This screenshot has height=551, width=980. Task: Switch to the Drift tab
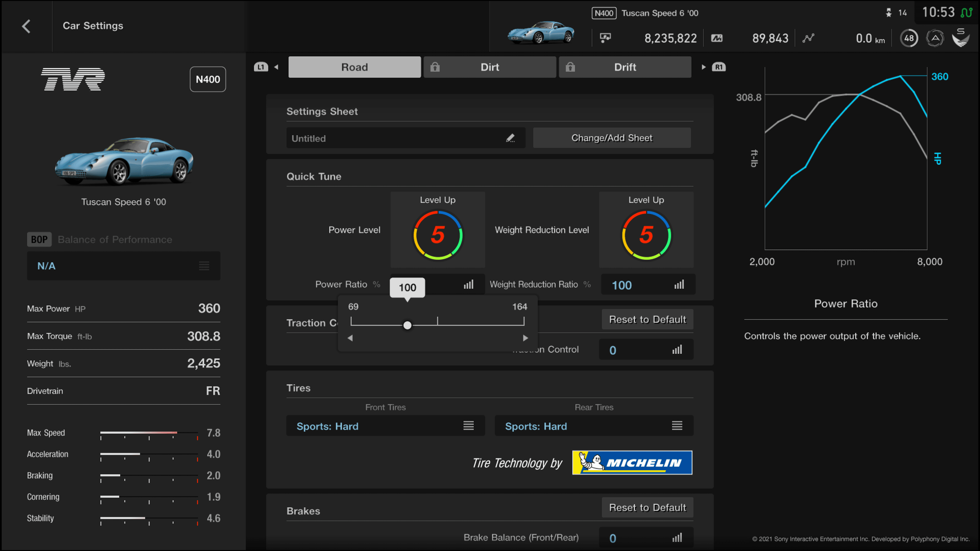tap(625, 67)
